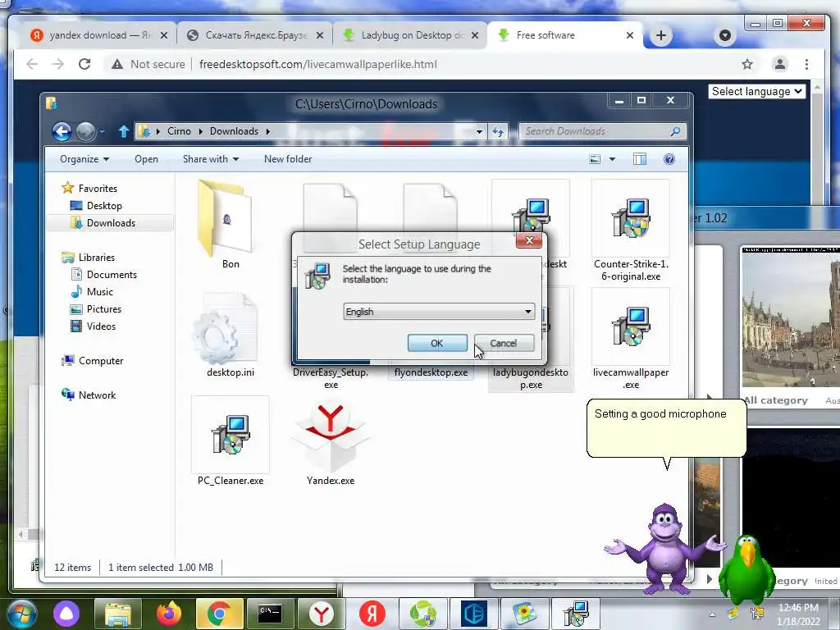Click the Windows Start button
This screenshot has height=630, width=840.
click(x=22, y=614)
